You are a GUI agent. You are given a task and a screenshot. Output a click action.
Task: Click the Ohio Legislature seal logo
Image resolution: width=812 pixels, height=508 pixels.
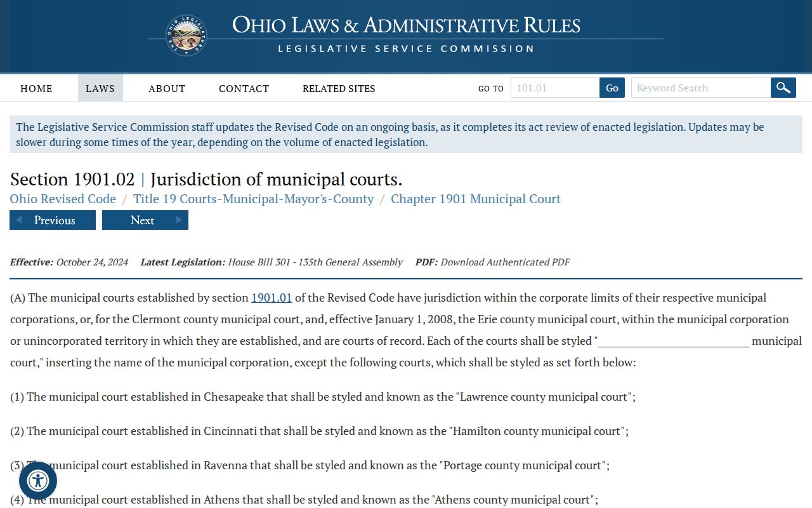click(x=187, y=36)
